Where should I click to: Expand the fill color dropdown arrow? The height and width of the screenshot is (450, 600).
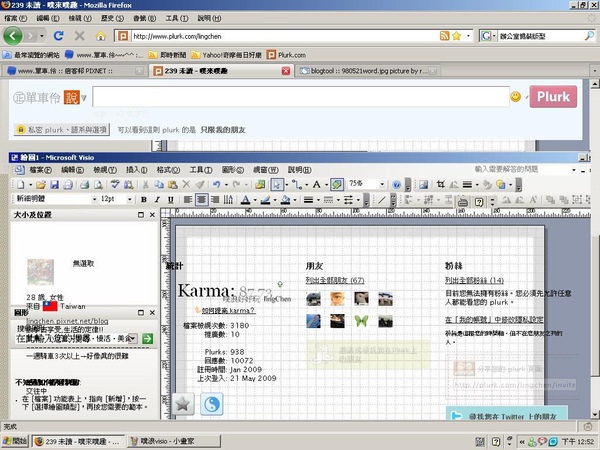pos(295,200)
